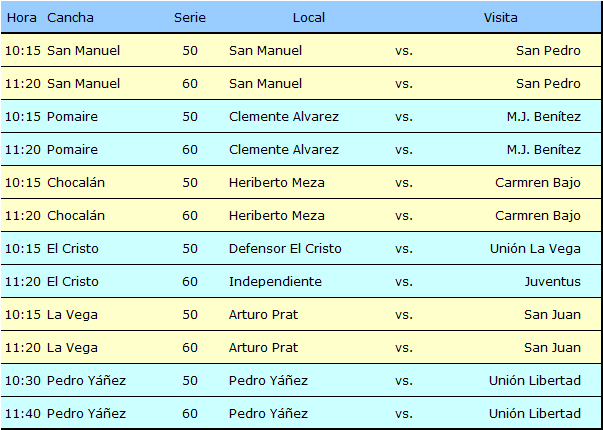Click the Cancha column header
Screen dimensions: 603x430
pyautogui.click(x=70, y=18)
